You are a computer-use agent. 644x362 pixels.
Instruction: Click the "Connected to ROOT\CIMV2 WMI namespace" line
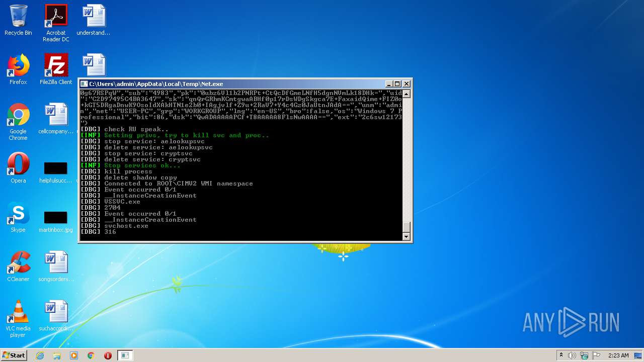coord(179,184)
